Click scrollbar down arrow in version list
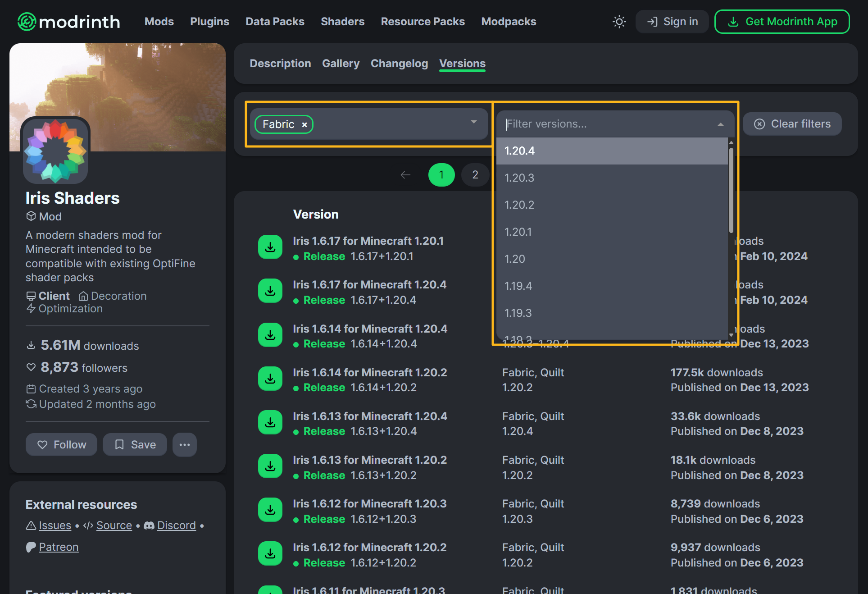This screenshot has width=868, height=594. click(731, 335)
